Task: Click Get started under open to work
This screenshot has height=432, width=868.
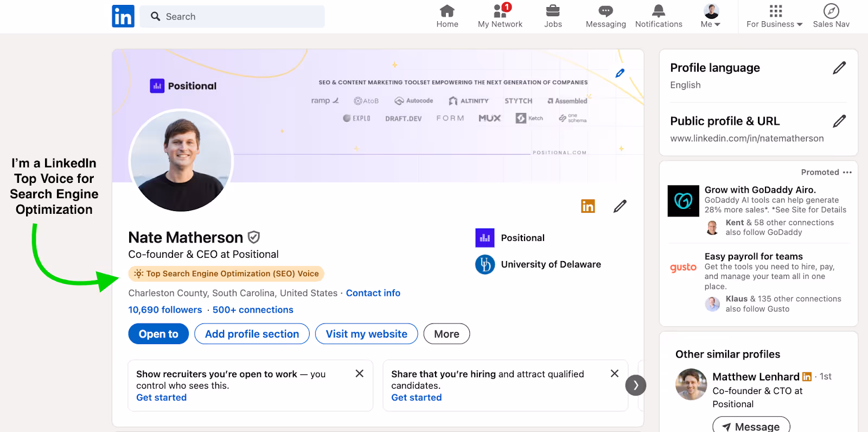Action: point(162,397)
